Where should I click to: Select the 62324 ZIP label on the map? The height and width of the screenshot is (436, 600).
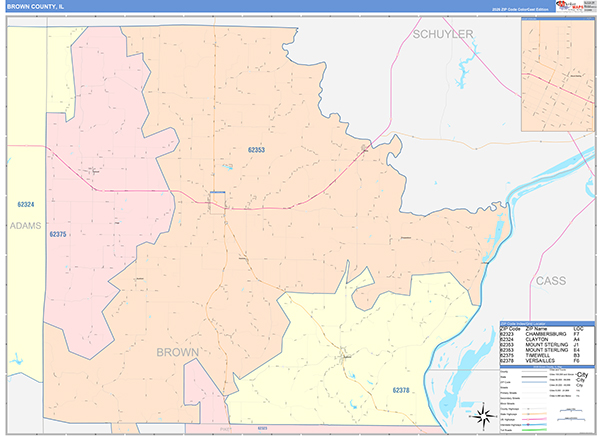click(26, 204)
